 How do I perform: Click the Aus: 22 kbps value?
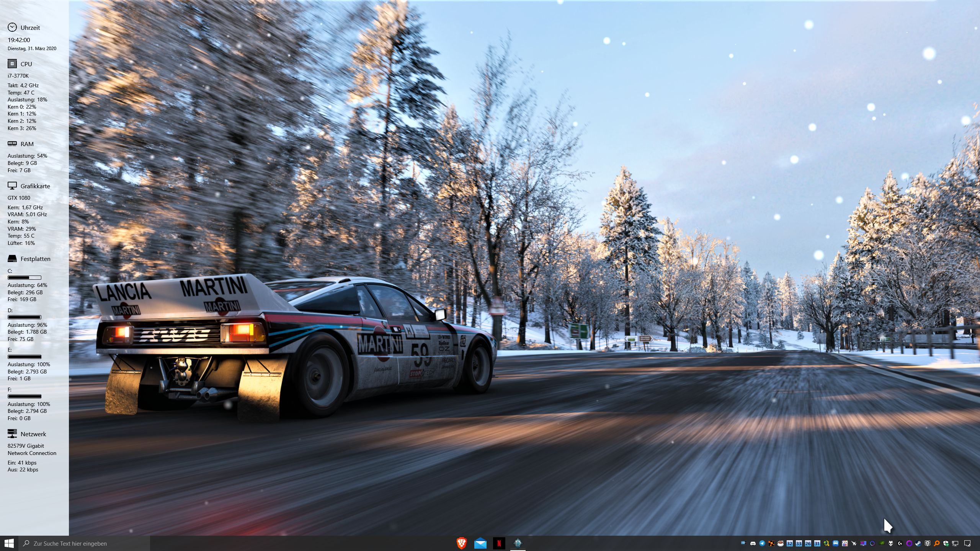coord(23,469)
